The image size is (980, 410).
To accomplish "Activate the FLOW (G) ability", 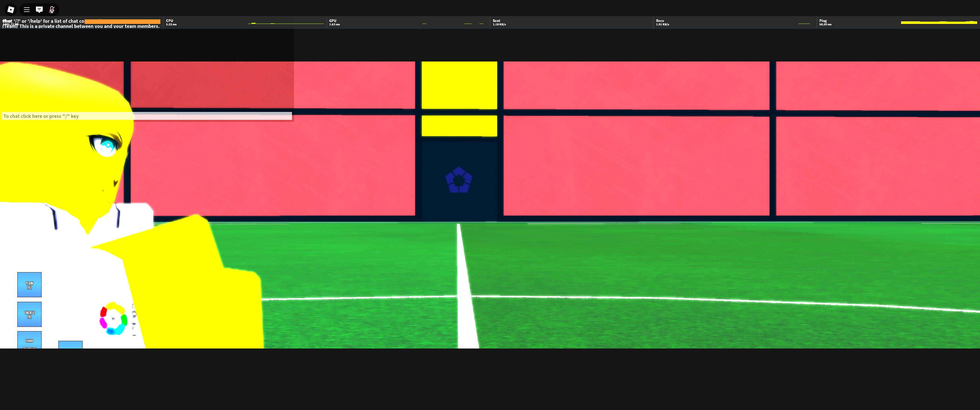I will point(29,284).
